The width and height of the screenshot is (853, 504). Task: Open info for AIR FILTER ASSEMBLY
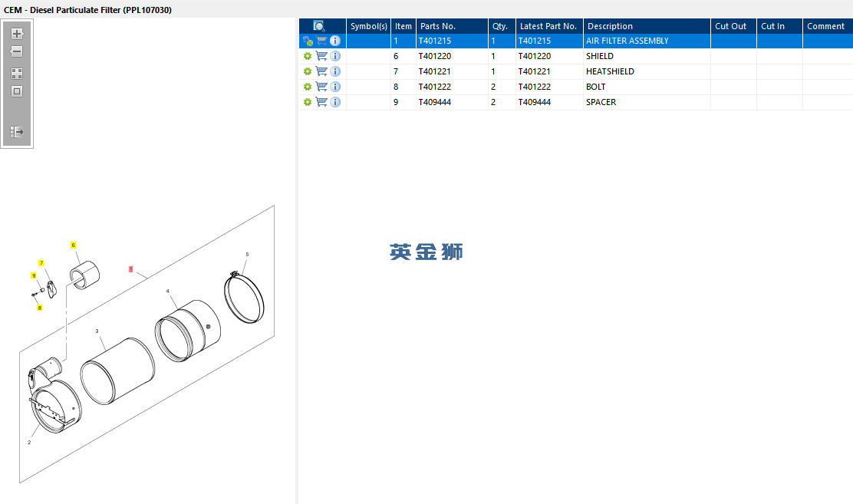[335, 41]
